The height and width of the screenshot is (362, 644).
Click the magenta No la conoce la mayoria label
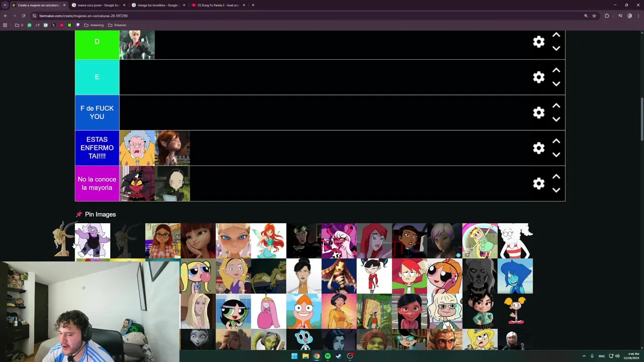[97, 184]
